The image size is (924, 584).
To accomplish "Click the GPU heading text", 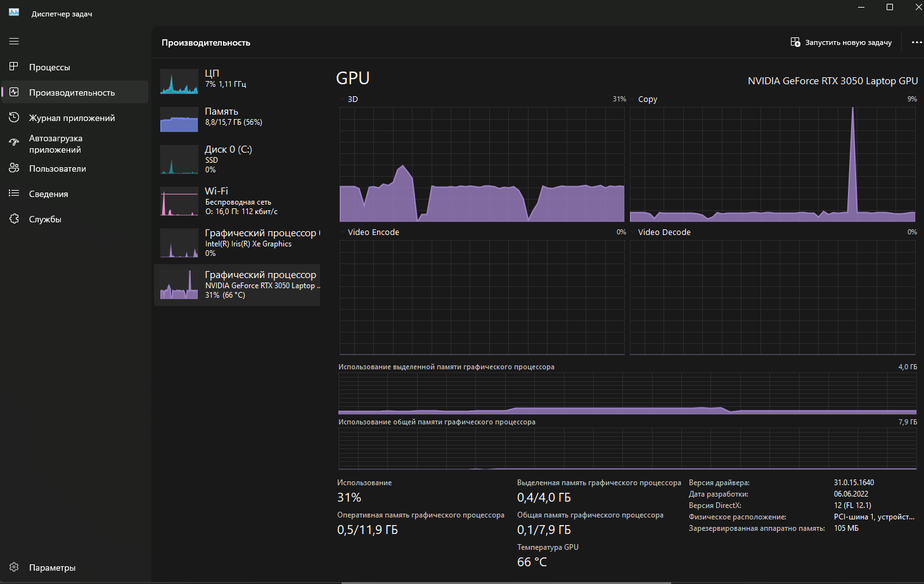I will coord(352,78).
